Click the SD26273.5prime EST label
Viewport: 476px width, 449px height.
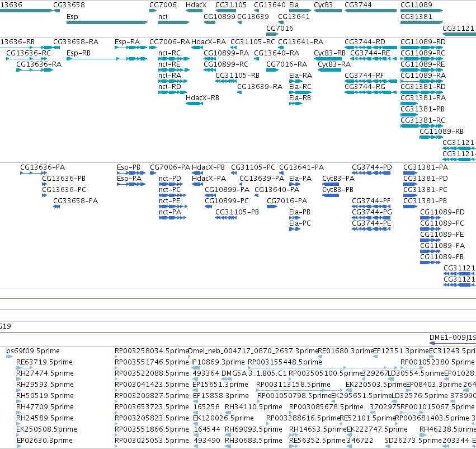(x=413, y=441)
